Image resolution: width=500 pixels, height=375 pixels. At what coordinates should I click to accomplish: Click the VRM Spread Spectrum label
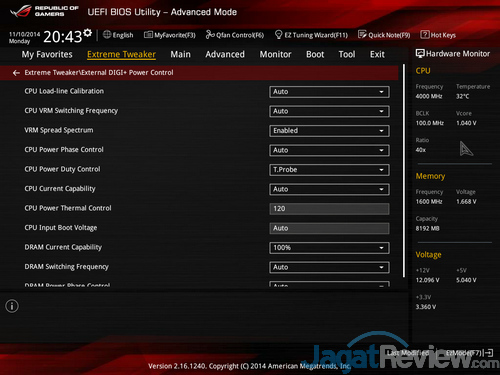coord(59,130)
